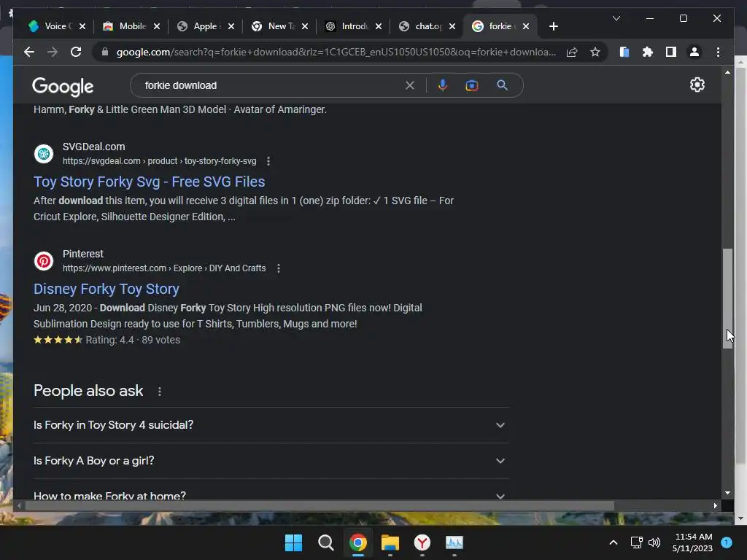View site info via the padlock icon
Screen dimensions: 747x560
(x=105, y=52)
